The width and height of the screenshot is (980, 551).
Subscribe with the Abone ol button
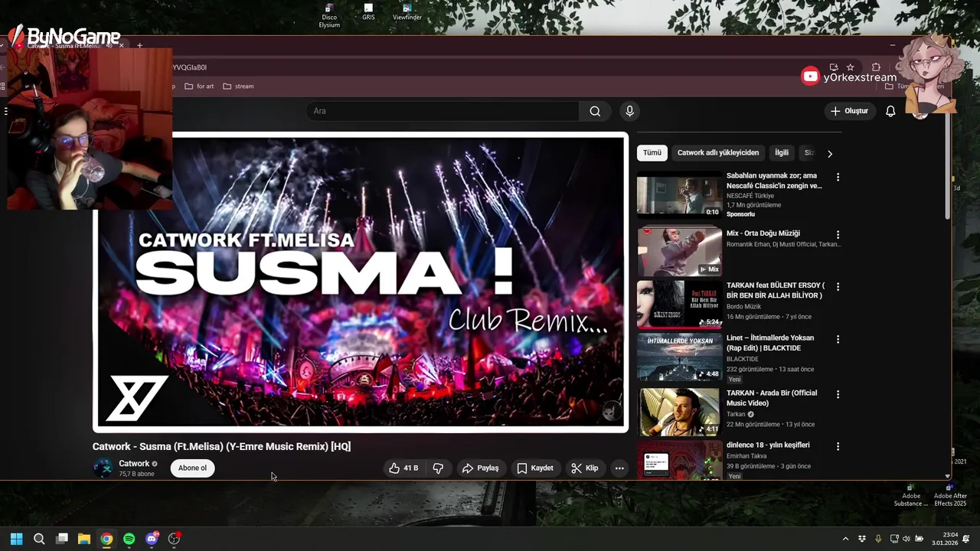(x=192, y=468)
